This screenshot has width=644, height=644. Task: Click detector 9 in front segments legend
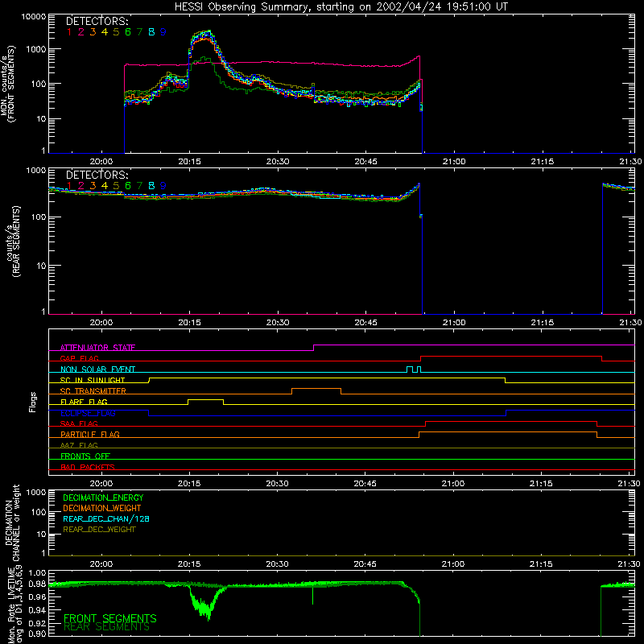(163, 32)
